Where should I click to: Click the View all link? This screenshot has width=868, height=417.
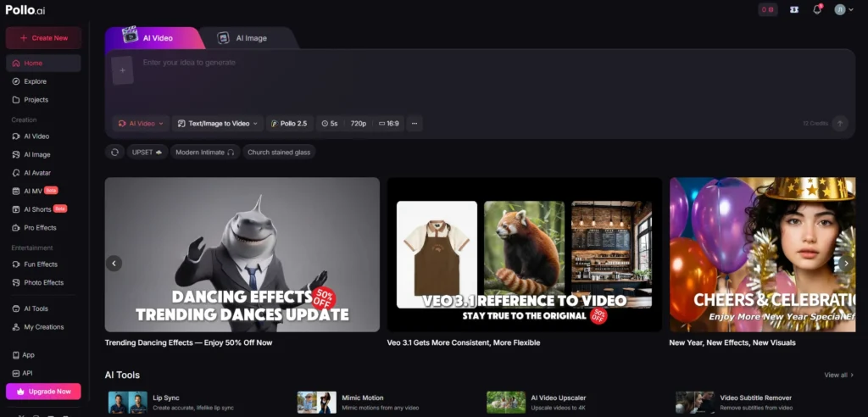click(x=838, y=375)
